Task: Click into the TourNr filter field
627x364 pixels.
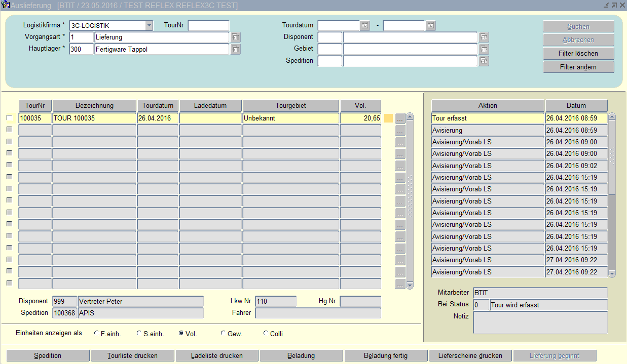Action: (x=208, y=25)
